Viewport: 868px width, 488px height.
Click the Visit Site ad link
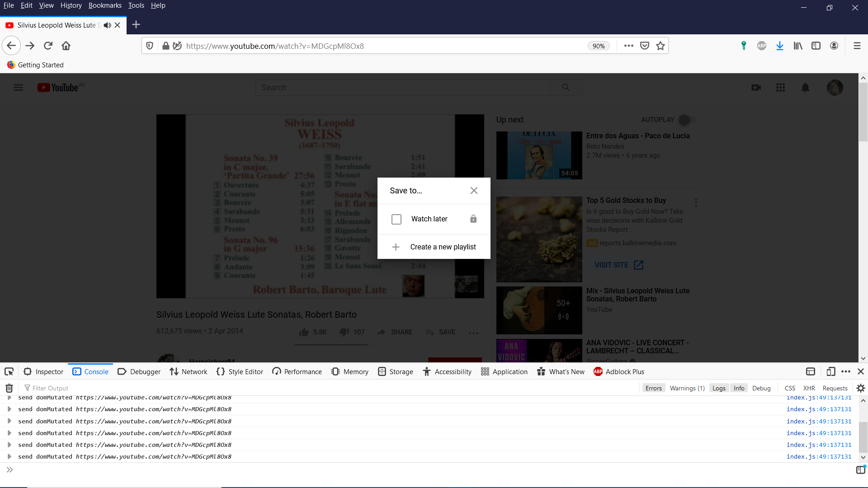[618, 265]
